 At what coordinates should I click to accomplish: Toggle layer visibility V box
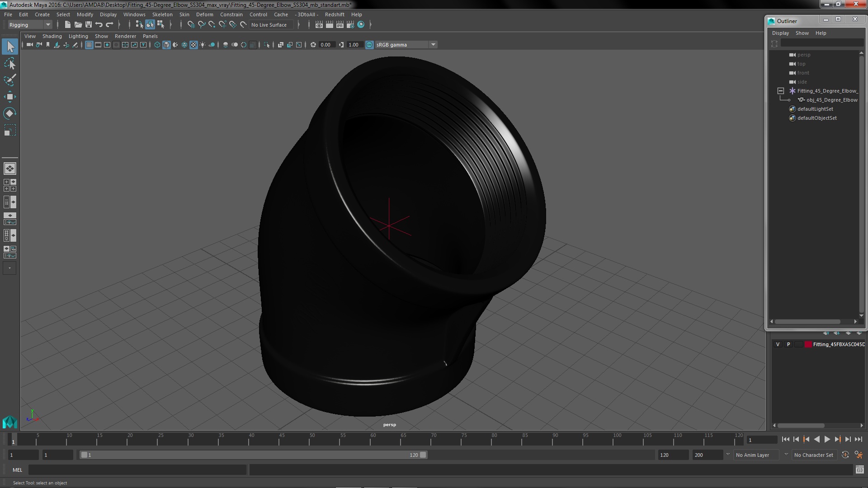(x=778, y=344)
